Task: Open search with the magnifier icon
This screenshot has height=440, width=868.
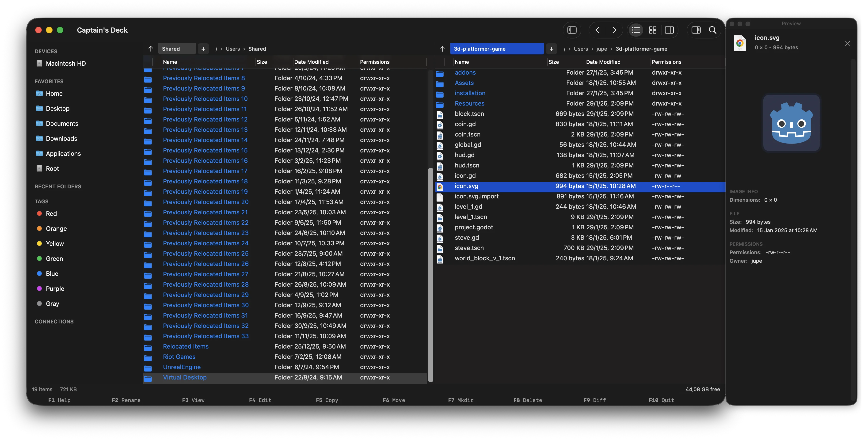Action: (713, 30)
